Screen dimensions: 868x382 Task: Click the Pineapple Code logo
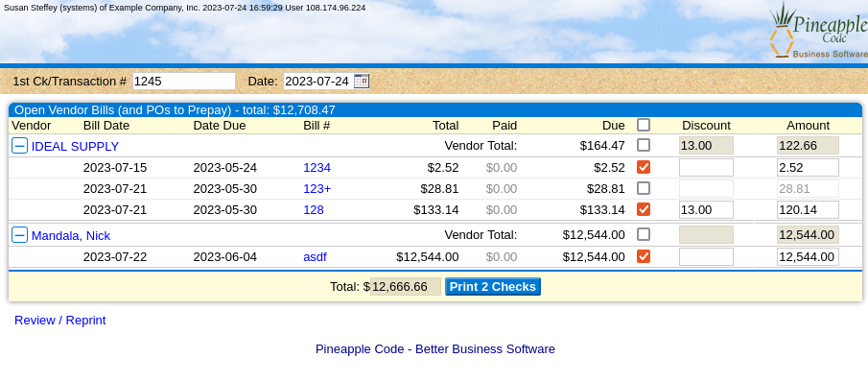[x=818, y=31]
